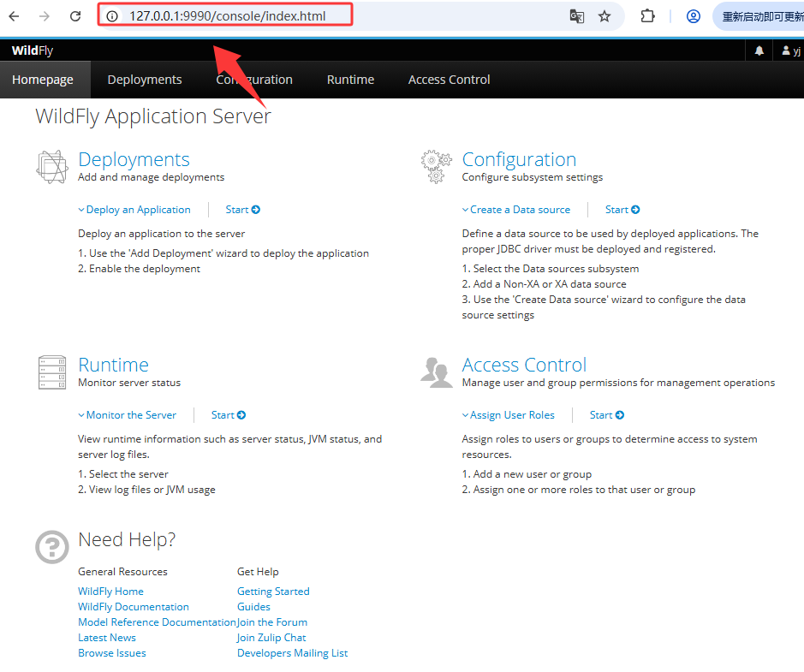Open notifications bell in WildFly header

[x=759, y=51]
